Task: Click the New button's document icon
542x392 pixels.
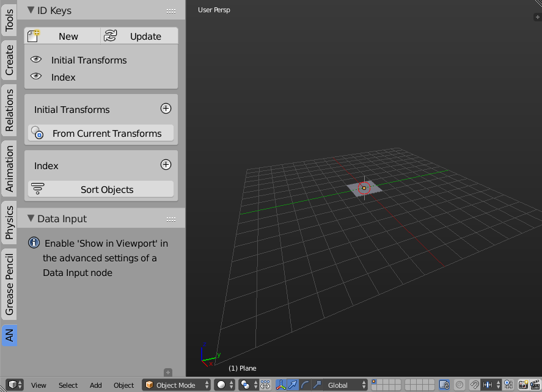Action: tap(33, 36)
